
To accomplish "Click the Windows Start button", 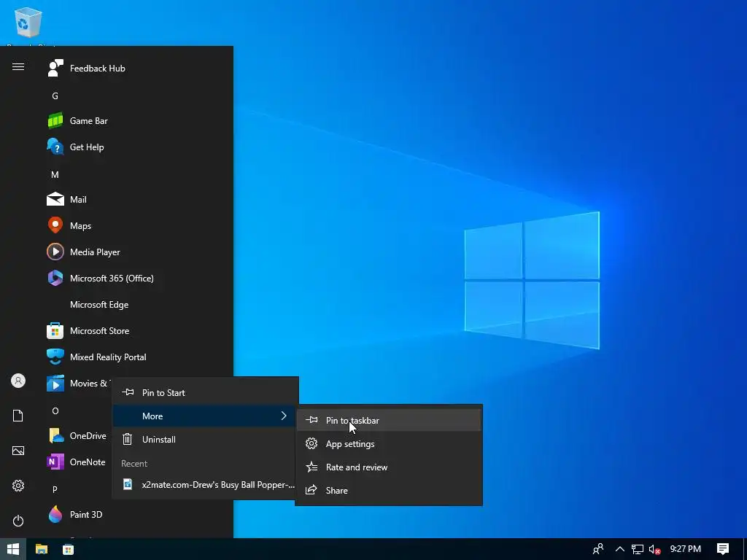I will (13, 549).
